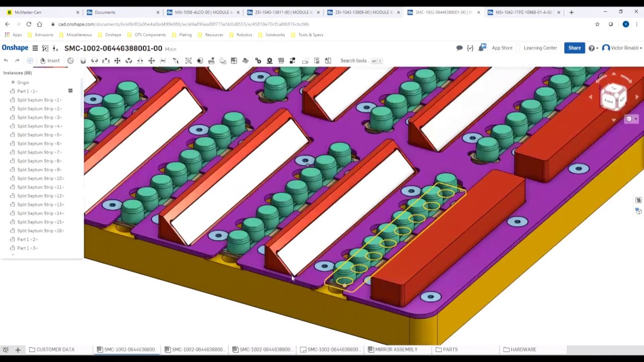Click the insert new element icon by document title
This screenshot has width=644, height=362.
(x=55, y=48)
